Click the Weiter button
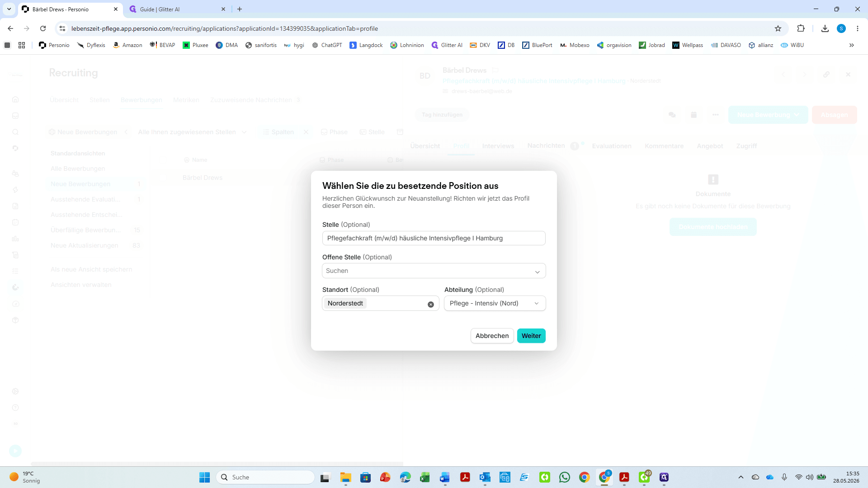The height and width of the screenshot is (488, 868). pos(531,336)
